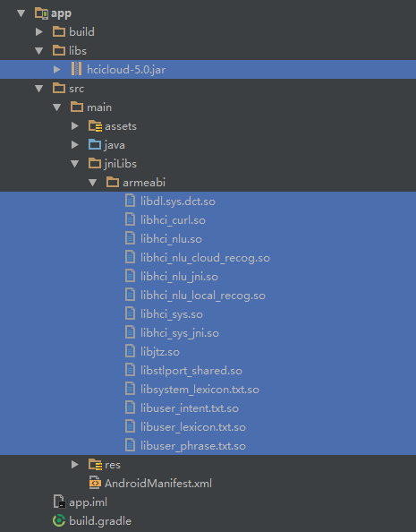This screenshot has width=416, height=532.
Task: Click the app module icon
Action: 41,13
